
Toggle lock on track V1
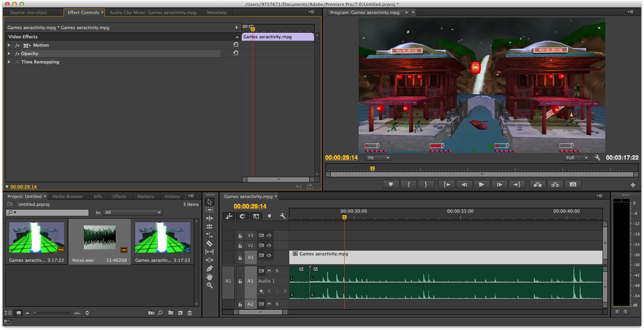point(240,258)
